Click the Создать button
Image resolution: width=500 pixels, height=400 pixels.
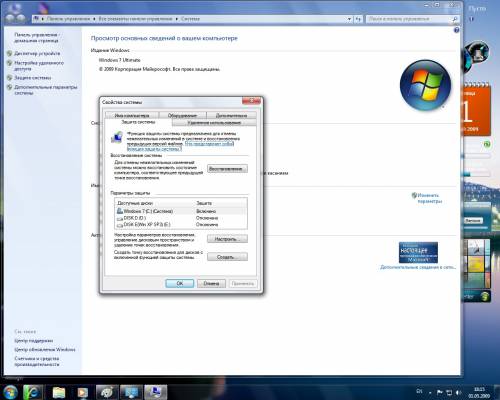[x=227, y=257]
